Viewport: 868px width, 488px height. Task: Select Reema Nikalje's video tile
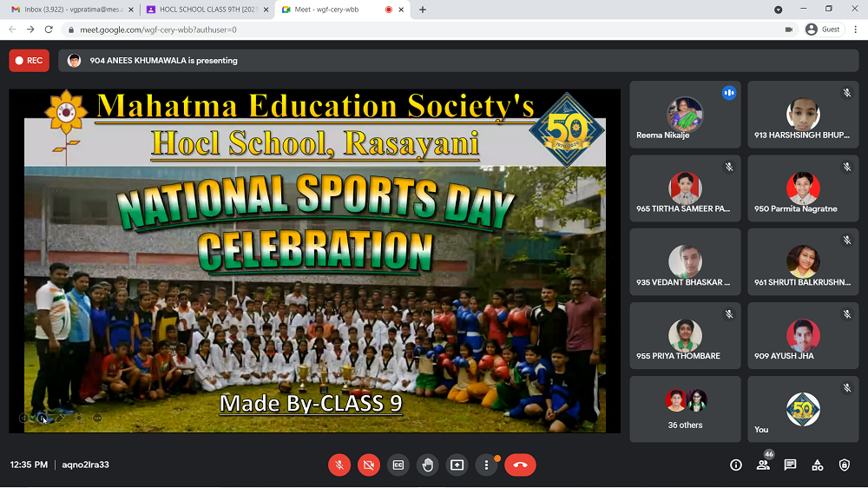pyautogui.click(x=685, y=115)
